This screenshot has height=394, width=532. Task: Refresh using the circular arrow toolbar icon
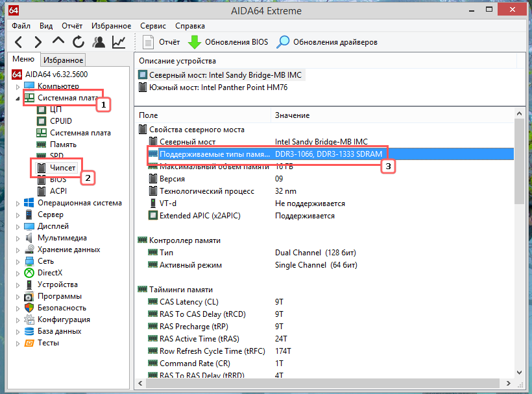(x=79, y=42)
